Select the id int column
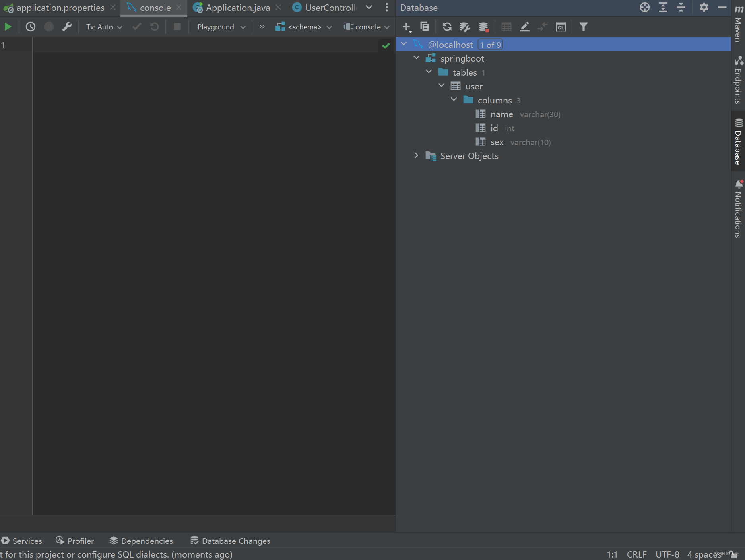 (x=495, y=128)
